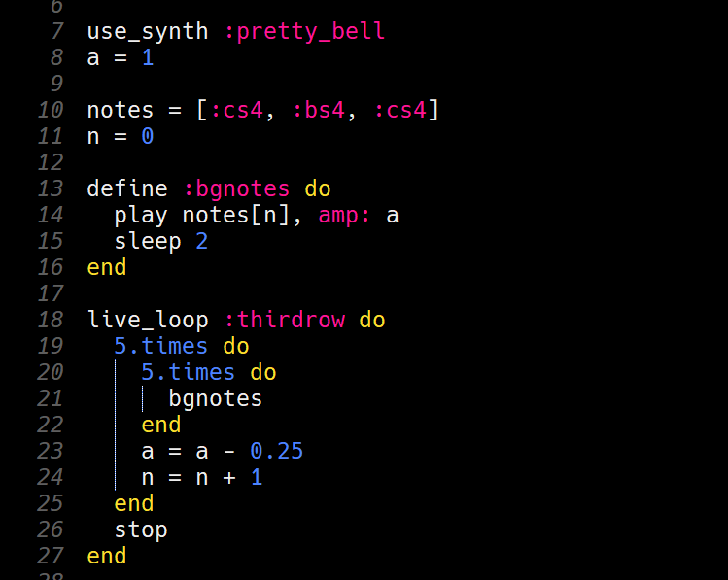Select line number 10 in the gutter
Image resolution: width=728 pixels, height=580 pixels.
pyautogui.click(x=51, y=110)
